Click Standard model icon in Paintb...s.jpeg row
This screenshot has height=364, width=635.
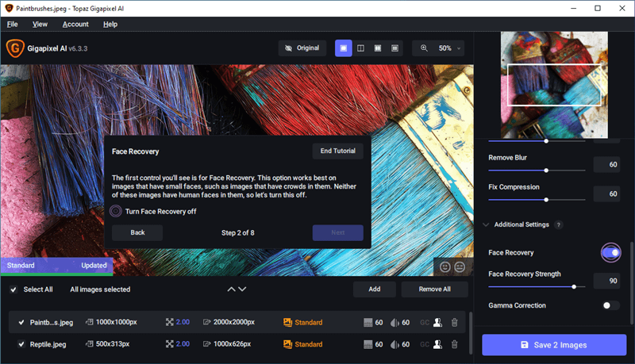[287, 322]
